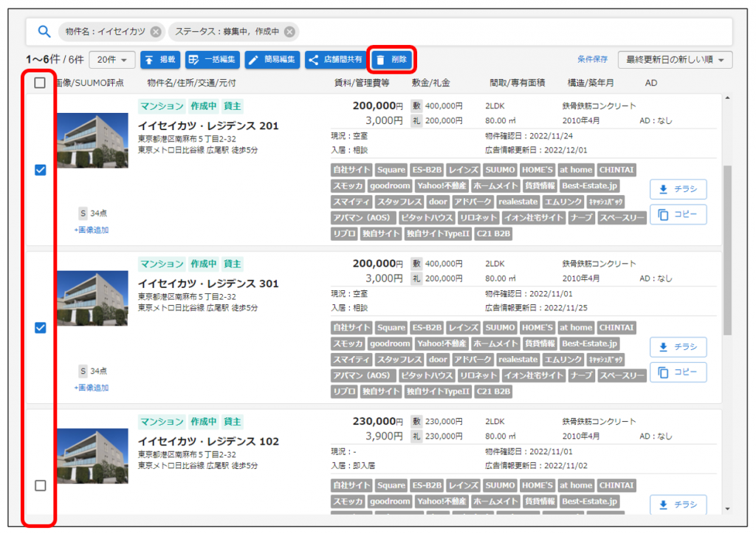Open イイセイカツ・レジデンス 301 title
This screenshot has height=534, width=756.
coord(208,284)
